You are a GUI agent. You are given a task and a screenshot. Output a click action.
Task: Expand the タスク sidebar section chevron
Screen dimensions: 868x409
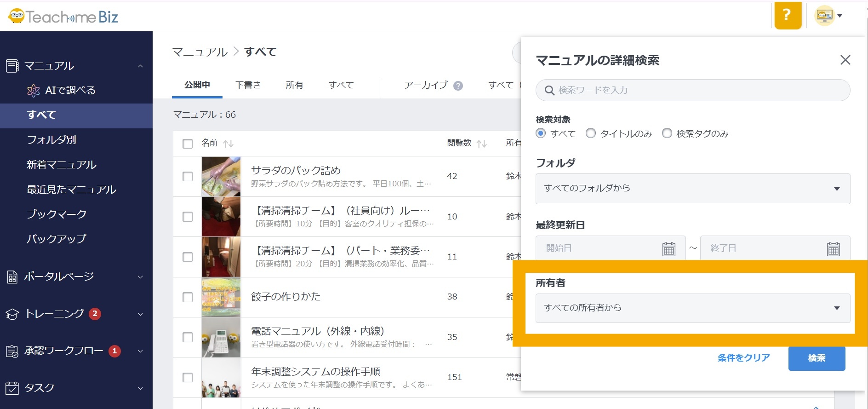[x=140, y=388]
